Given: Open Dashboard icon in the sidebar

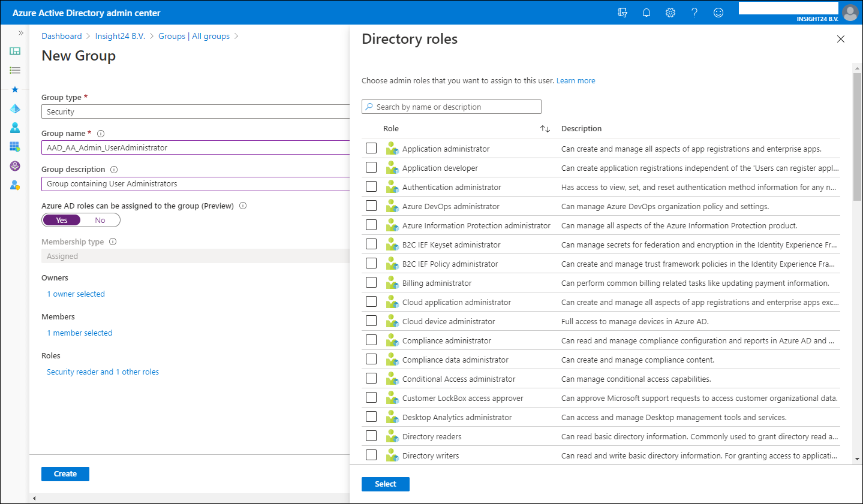Looking at the screenshot, I should click(15, 51).
